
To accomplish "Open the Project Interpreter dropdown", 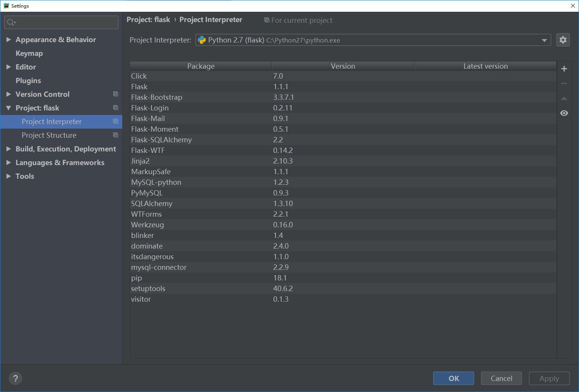I will pyautogui.click(x=544, y=40).
